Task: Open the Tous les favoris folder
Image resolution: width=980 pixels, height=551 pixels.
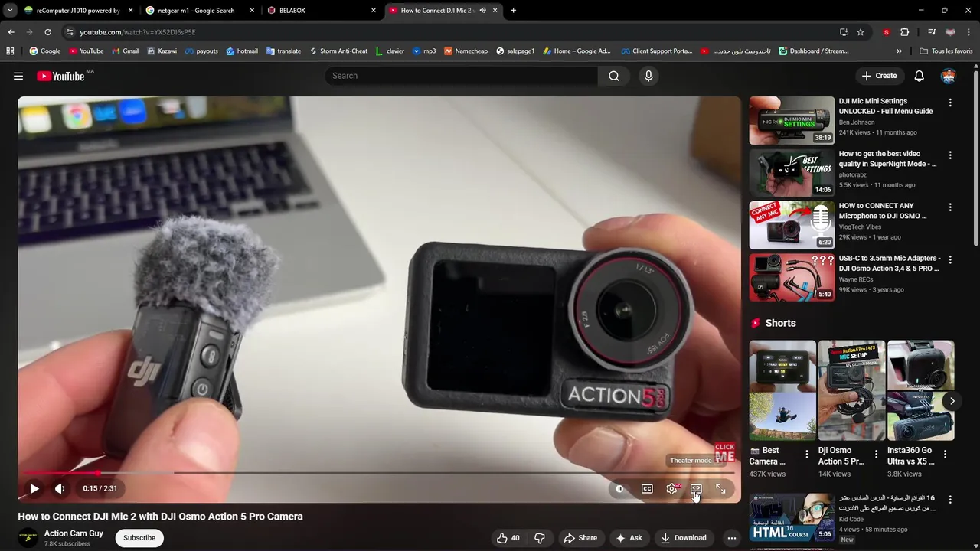Action: 946,51
